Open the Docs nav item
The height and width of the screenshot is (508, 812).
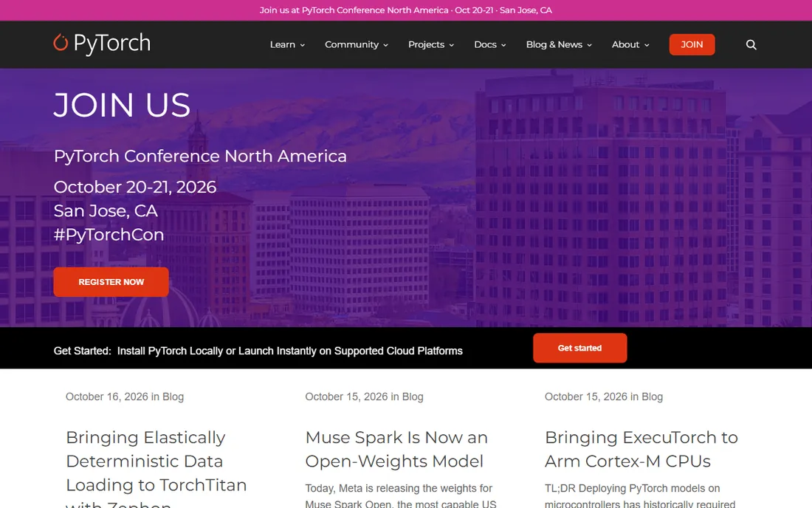[485, 44]
